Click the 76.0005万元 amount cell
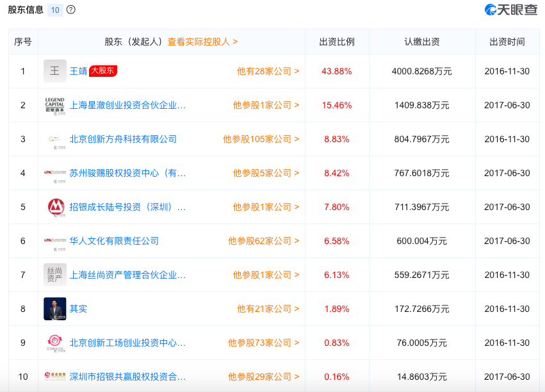 [422, 343]
